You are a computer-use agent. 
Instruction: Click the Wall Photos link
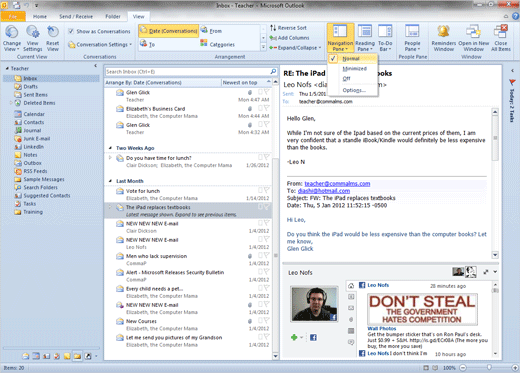pyautogui.click(x=382, y=328)
